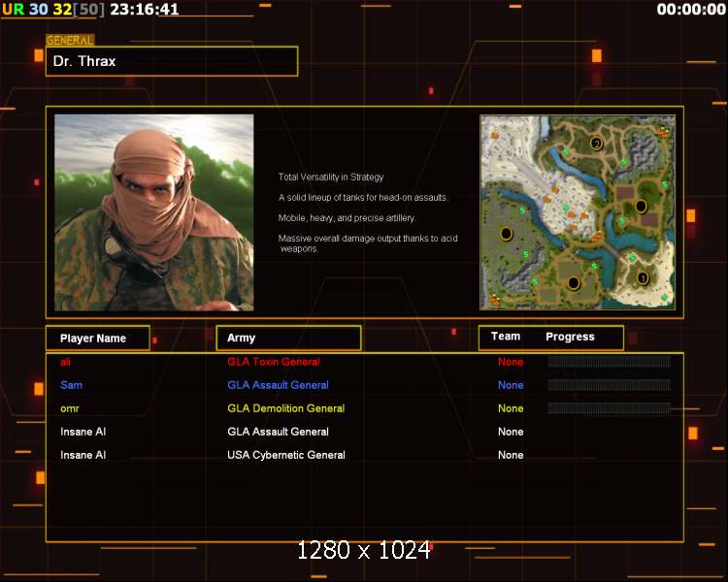Click ali's team value 'None'
The image size is (728, 582).
tap(511, 362)
